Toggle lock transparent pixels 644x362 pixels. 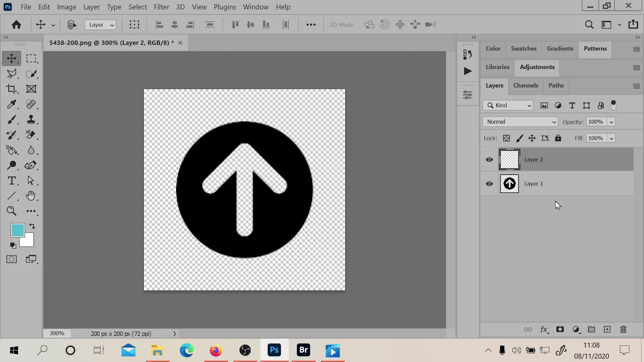tap(507, 138)
